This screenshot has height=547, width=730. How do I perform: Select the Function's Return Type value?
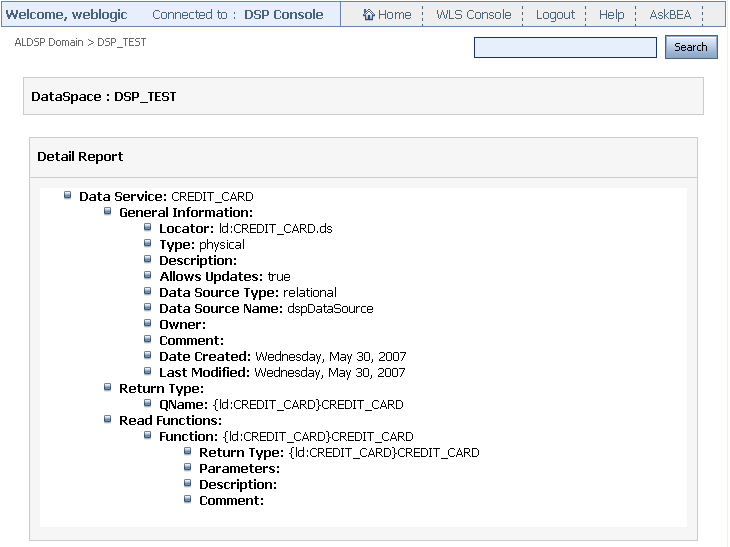[384, 452]
